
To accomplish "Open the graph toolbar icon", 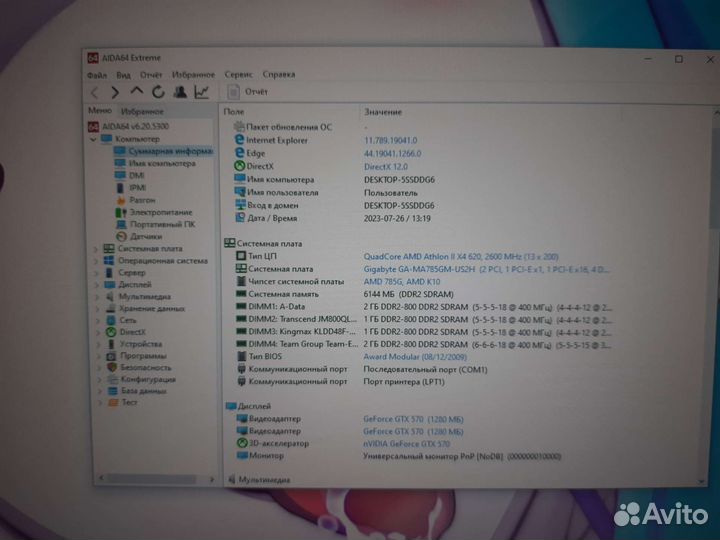I will (x=202, y=92).
